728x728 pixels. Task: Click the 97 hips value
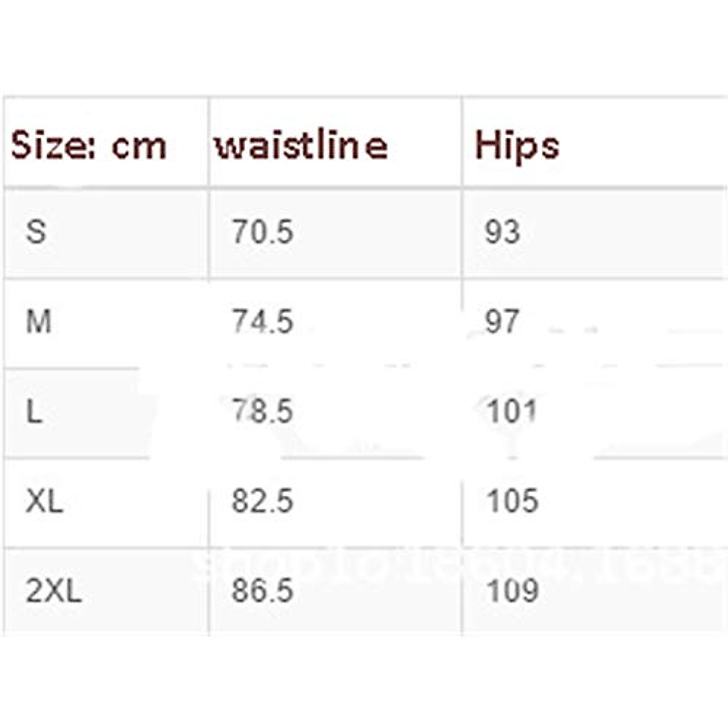501,322
